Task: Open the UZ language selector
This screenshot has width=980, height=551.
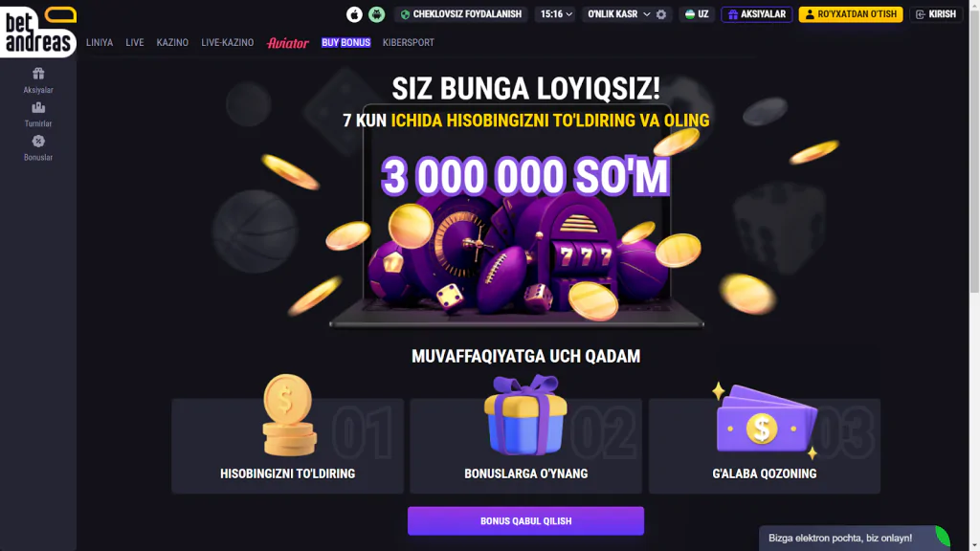Action: (697, 14)
